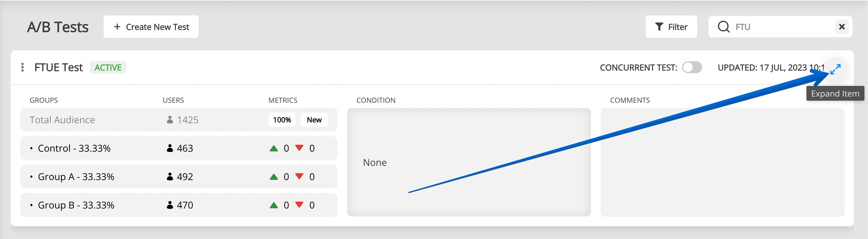
Task: Click the Total Audience user icon
Action: point(170,120)
